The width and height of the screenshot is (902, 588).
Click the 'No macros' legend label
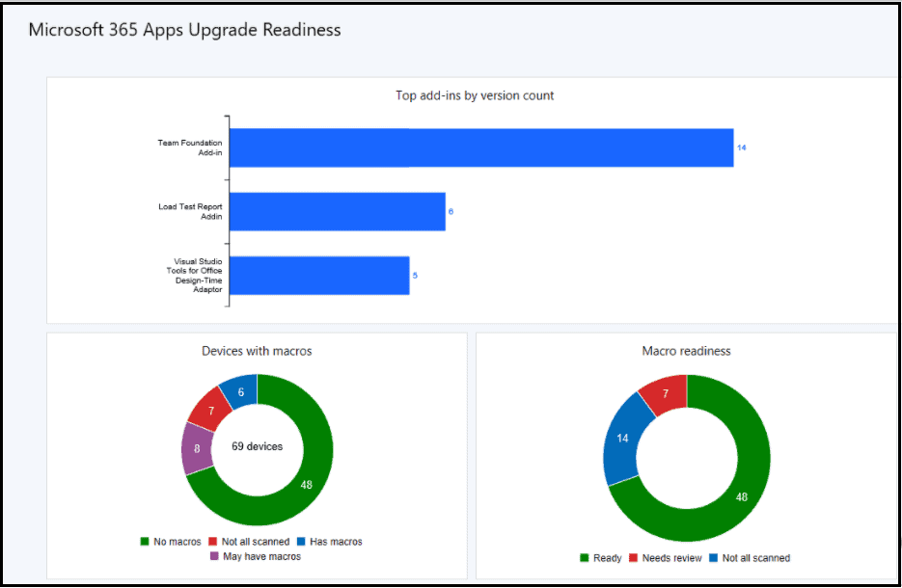pos(178,542)
